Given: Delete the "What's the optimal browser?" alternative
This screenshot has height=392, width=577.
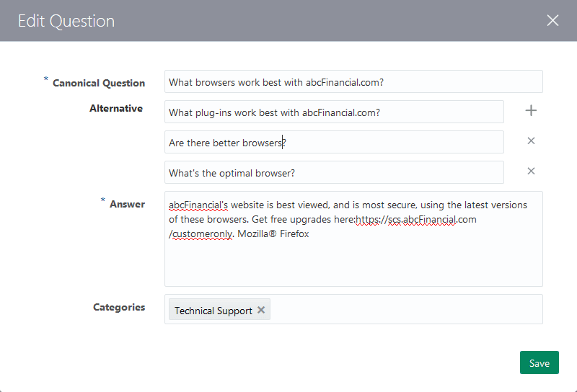Looking at the screenshot, I should point(531,171).
